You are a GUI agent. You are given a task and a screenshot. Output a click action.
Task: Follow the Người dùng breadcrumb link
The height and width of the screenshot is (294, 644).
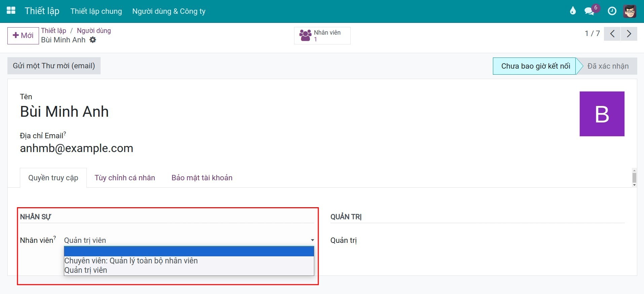(94, 31)
